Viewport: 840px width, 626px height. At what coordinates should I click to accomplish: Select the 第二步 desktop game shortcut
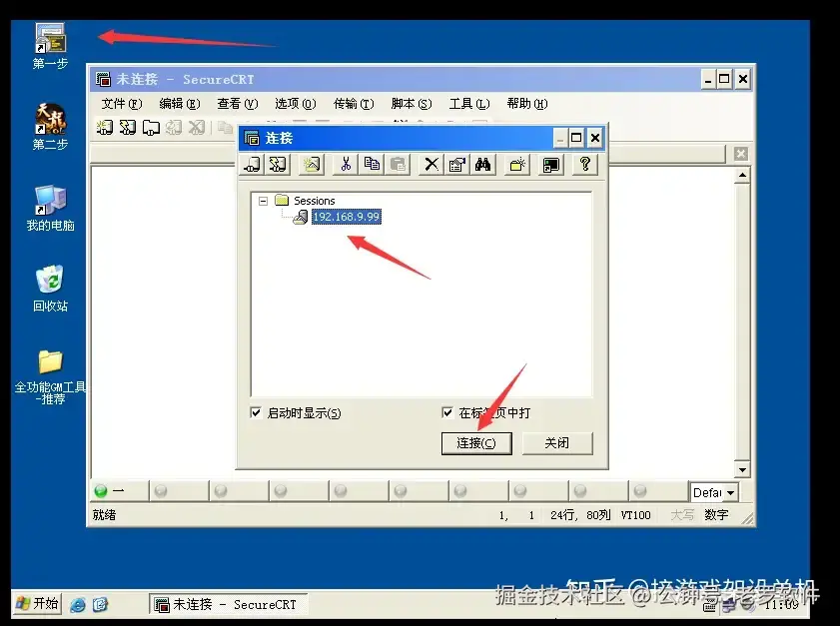coord(50,128)
